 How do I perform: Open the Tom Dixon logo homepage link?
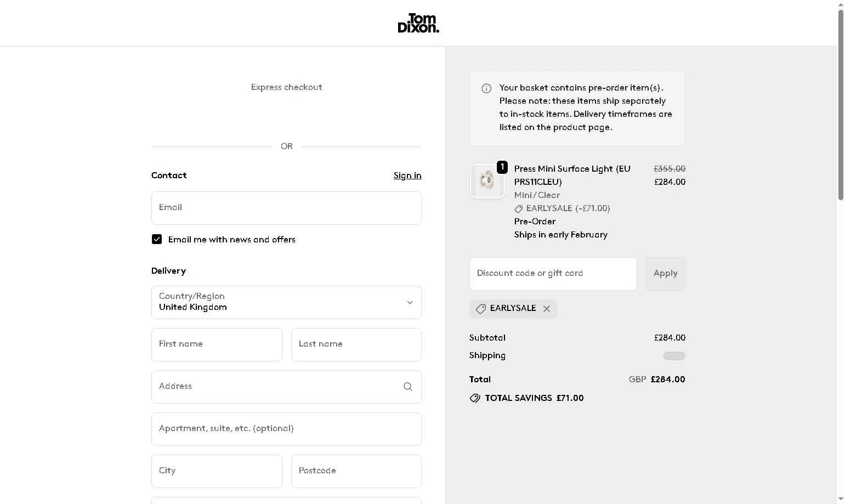pyautogui.click(x=418, y=23)
